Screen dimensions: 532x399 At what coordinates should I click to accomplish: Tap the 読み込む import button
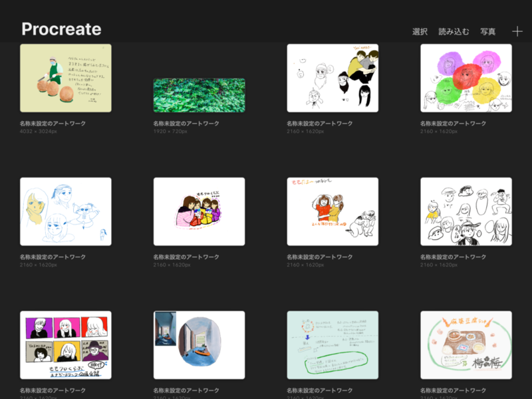(454, 31)
